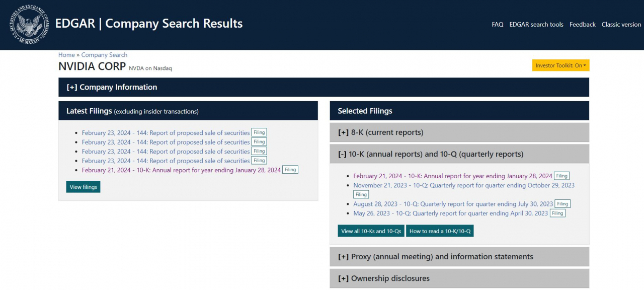Expand the Company Information section
This screenshot has height=290, width=644.
pos(324,87)
